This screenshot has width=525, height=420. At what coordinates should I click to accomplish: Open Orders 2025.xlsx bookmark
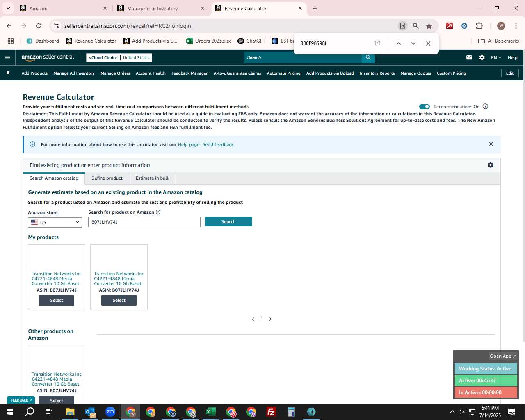click(208, 41)
